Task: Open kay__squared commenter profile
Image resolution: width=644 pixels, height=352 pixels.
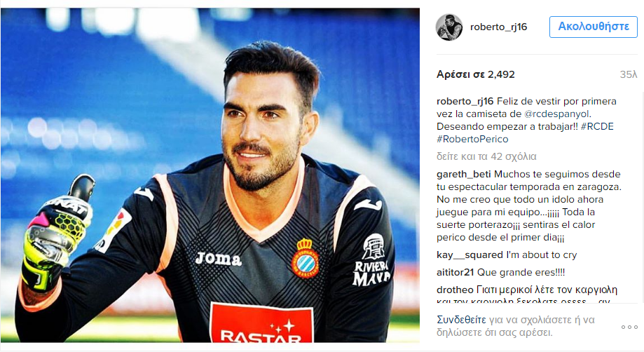Action: [x=470, y=255]
